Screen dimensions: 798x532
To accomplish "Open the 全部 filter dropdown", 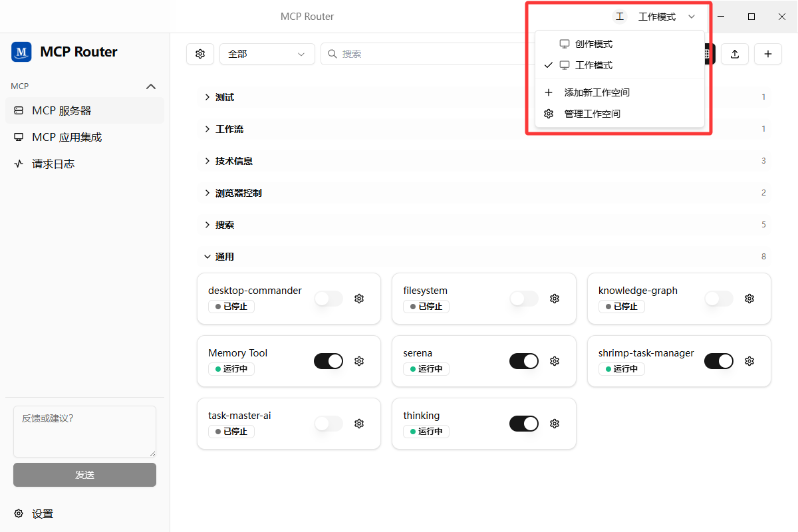I will click(267, 54).
